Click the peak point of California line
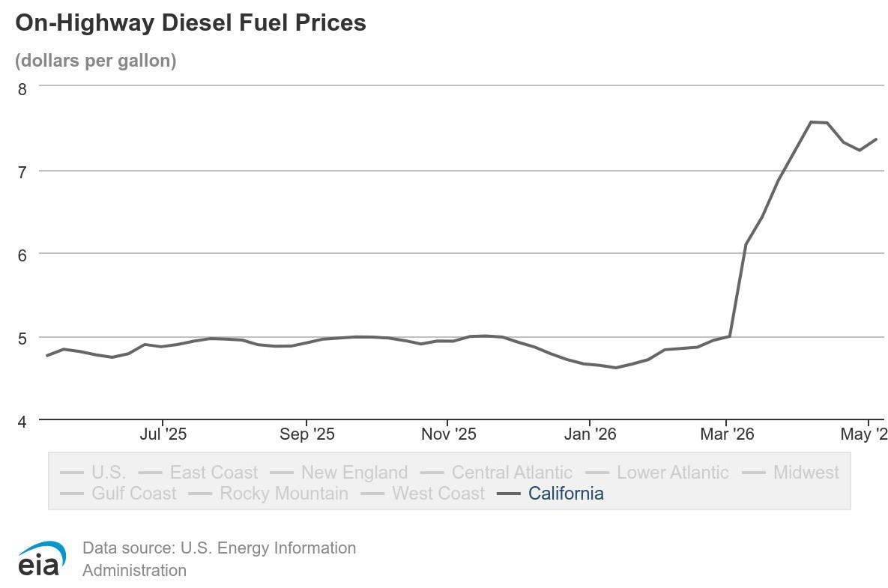 (x=810, y=121)
